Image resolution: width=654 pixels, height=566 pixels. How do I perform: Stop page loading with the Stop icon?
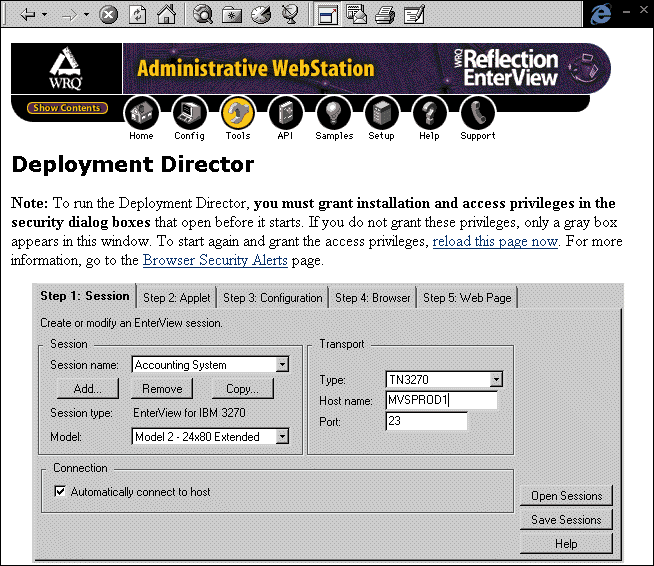pos(108,15)
